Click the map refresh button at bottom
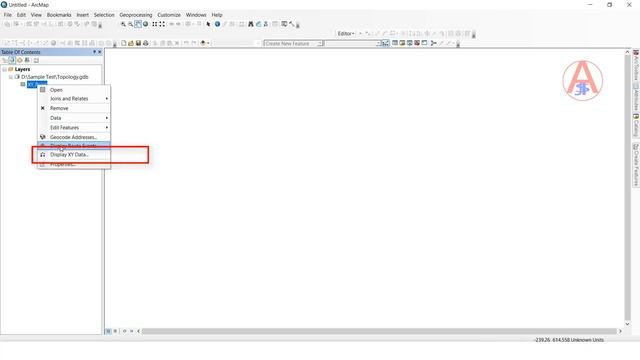 (124, 331)
